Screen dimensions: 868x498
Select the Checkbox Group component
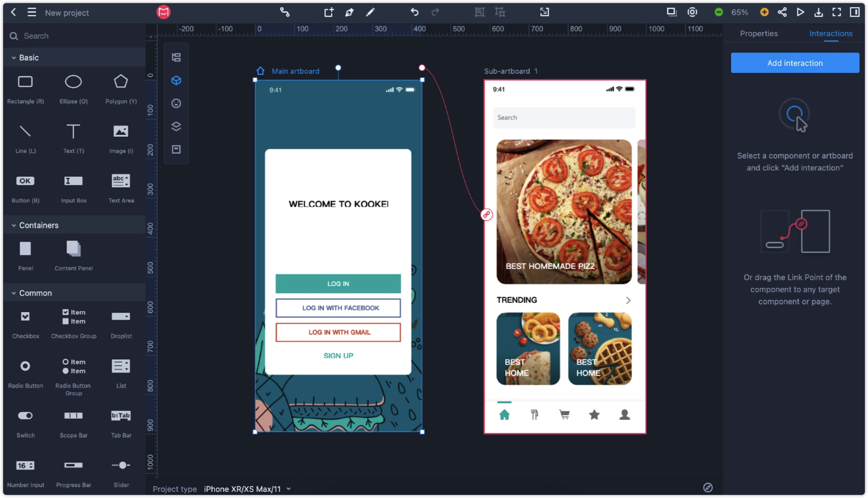pyautogui.click(x=74, y=324)
